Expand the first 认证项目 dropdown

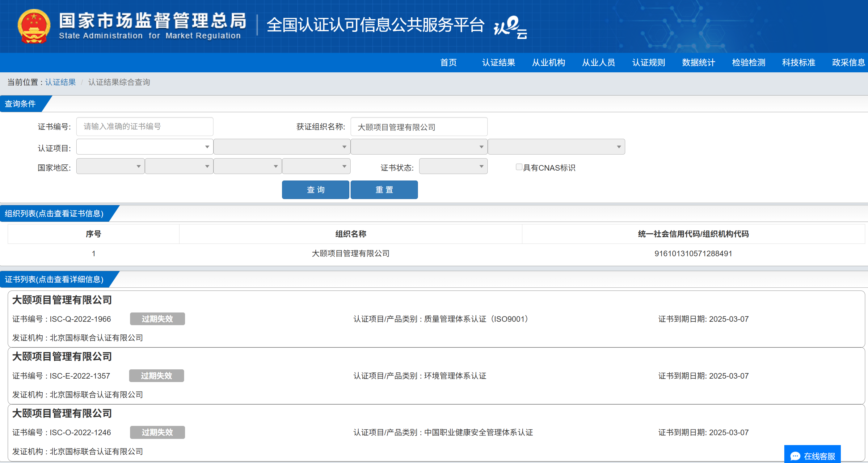[145, 147]
